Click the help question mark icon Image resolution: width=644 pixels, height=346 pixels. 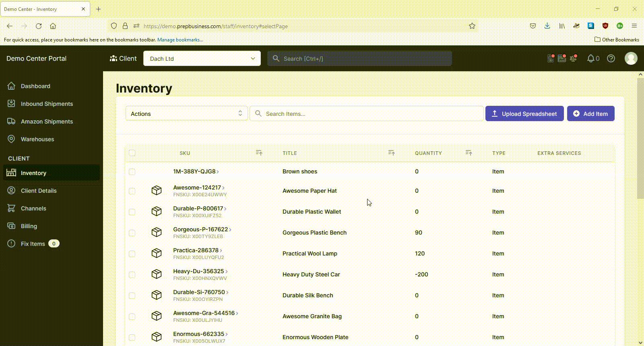611,58
